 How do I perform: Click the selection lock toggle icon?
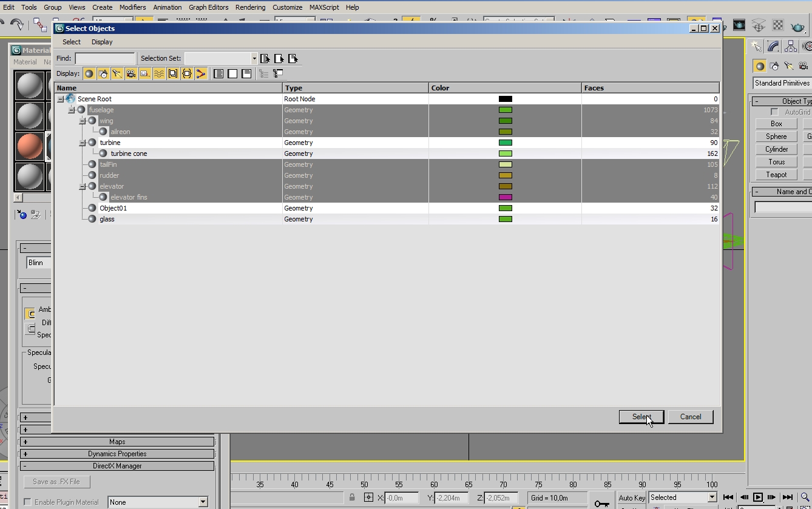pos(352,497)
